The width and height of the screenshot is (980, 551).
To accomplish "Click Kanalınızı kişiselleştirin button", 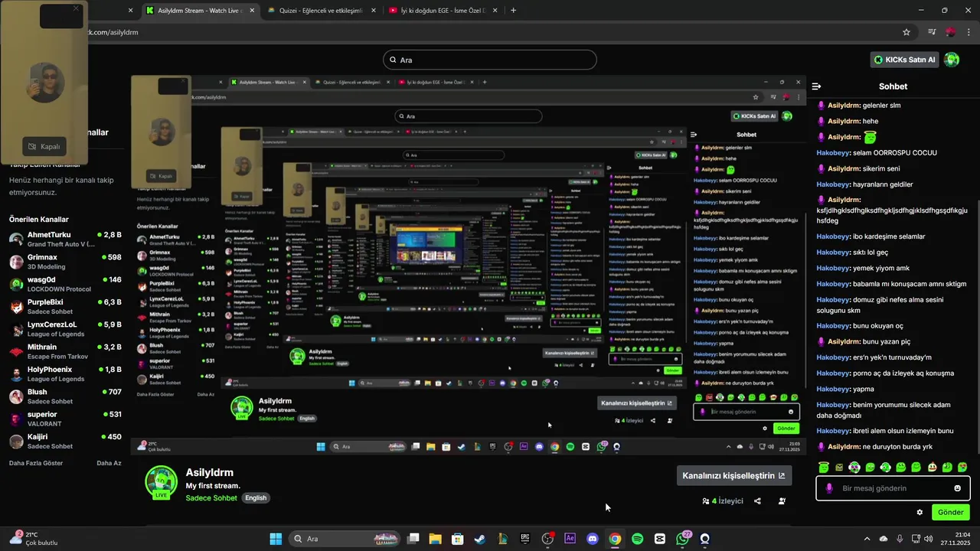I will tap(733, 475).
